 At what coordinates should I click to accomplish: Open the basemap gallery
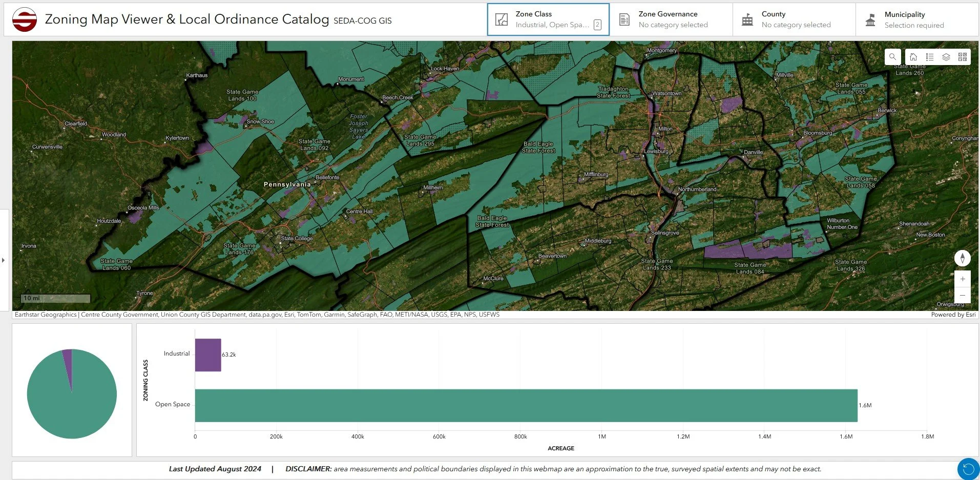click(x=963, y=57)
